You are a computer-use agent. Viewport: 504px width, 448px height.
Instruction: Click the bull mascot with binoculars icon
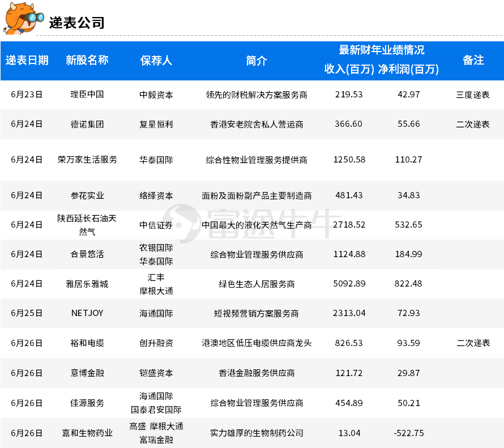(x=23, y=18)
